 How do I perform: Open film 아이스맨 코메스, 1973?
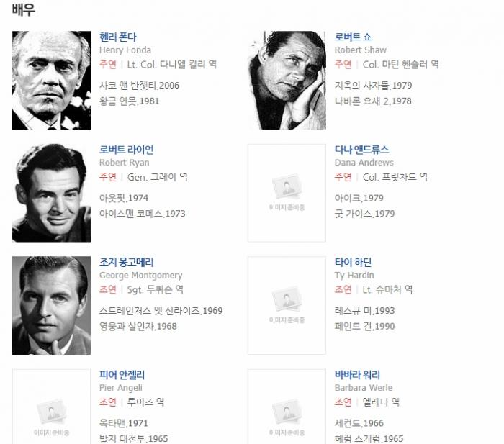tap(142, 214)
